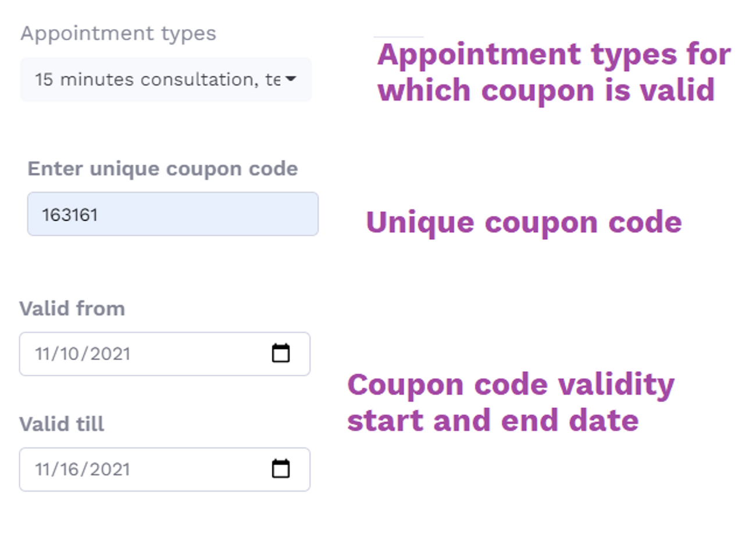The height and width of the screenshot is (537, 756).
Task: Click the Appointment types label
Action: pyautogui.click(x=118, y=34)
